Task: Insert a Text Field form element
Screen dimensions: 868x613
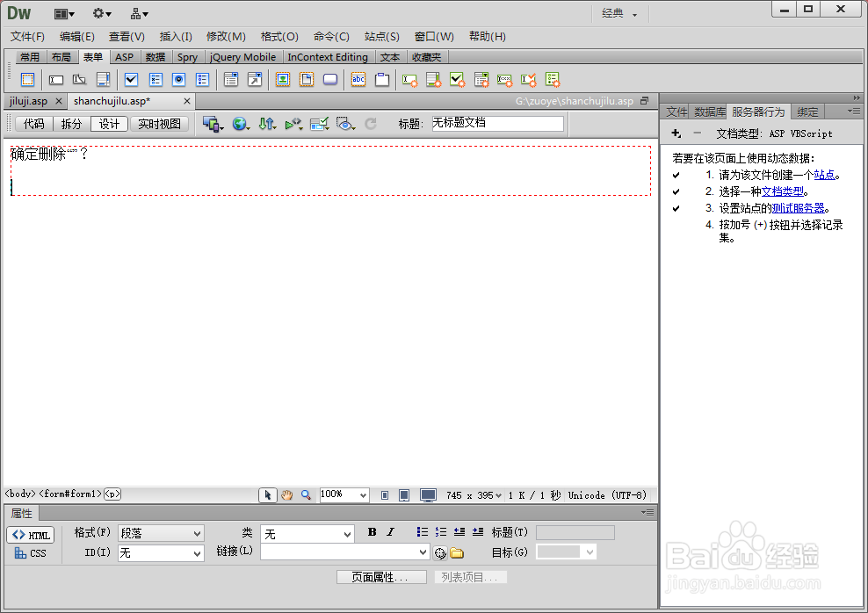Action: pos(56,80)
